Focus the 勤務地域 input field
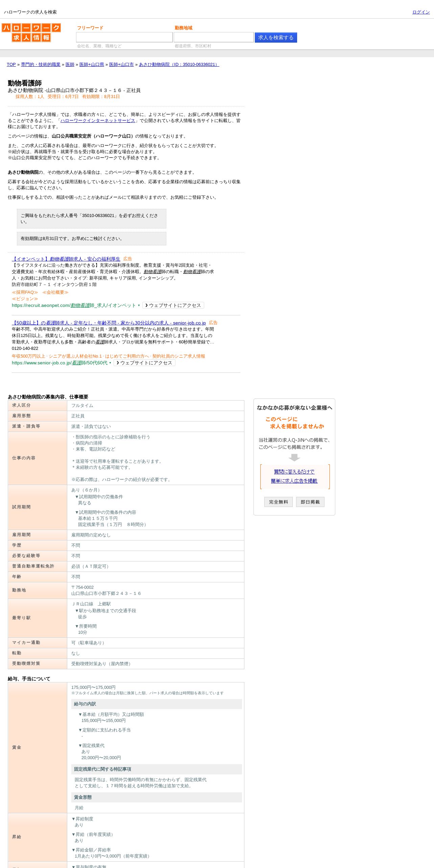 pyautogui.click(x=214, y=37)
